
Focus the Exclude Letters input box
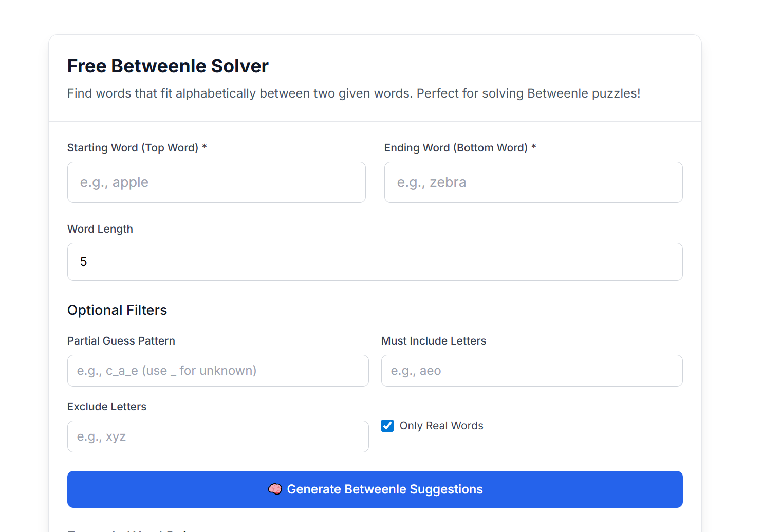(218, 436)
